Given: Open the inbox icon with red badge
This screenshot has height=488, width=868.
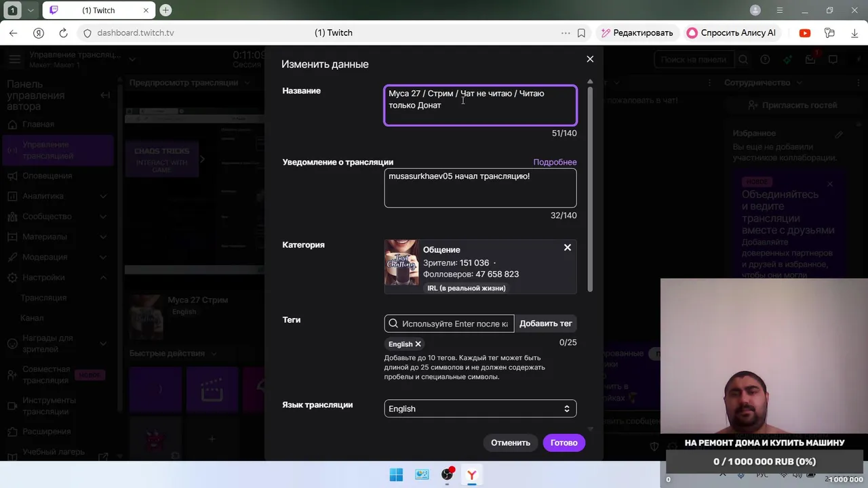Looking at the screenshot, I should tap(810, 60).
